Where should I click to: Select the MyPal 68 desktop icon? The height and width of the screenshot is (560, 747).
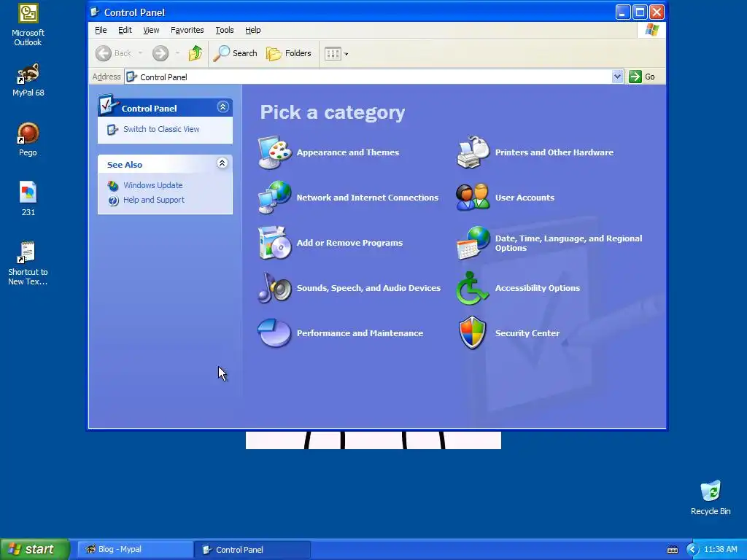pyautogui.click(x=28, y=80)
